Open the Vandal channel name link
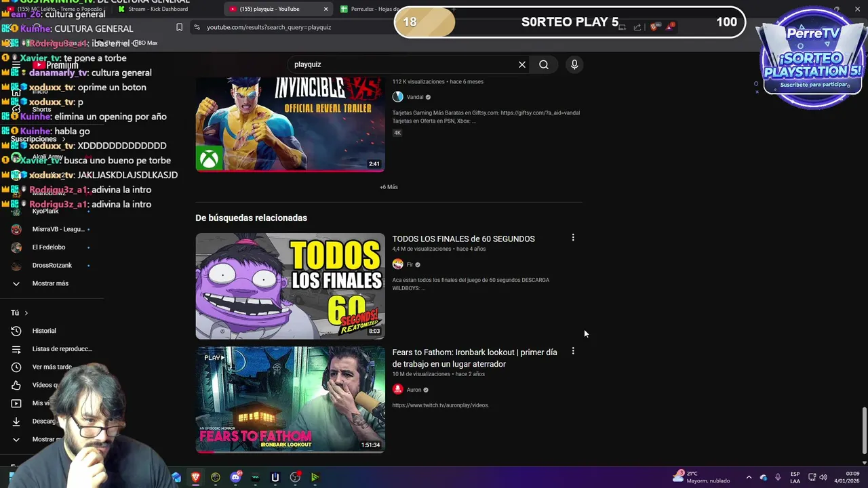Viewport: 868px width, 488px height. tap(415, 97)
